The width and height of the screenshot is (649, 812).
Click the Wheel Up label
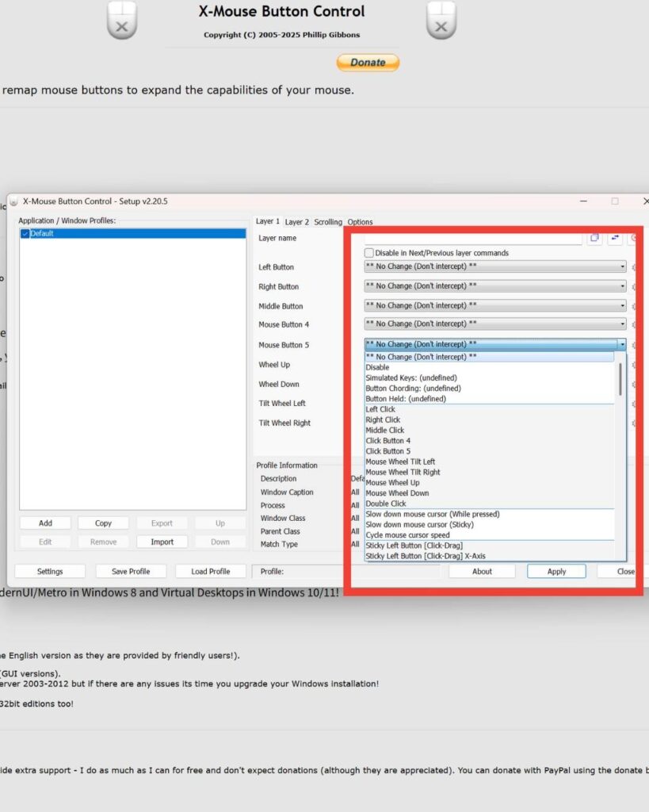click(274, 365)
